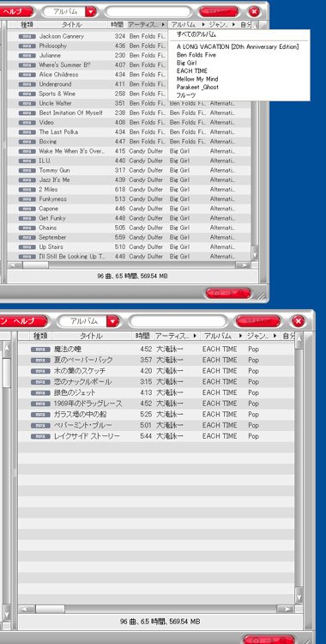Click the horizontal scrollbar thumb in bottom window

click(x=50, y=609)
